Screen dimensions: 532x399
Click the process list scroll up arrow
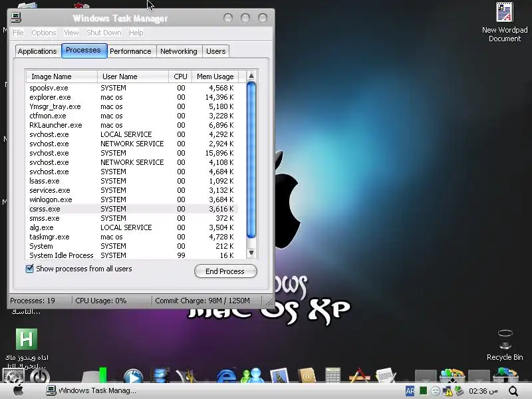pyautogui.click(x=251, y=76)
